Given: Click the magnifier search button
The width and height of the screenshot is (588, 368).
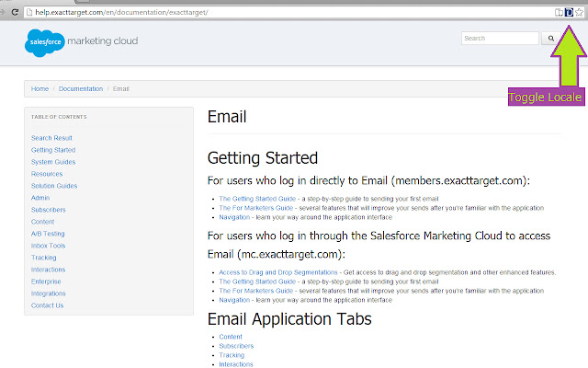Looking at the screenshot, I should tap(551, 39).
